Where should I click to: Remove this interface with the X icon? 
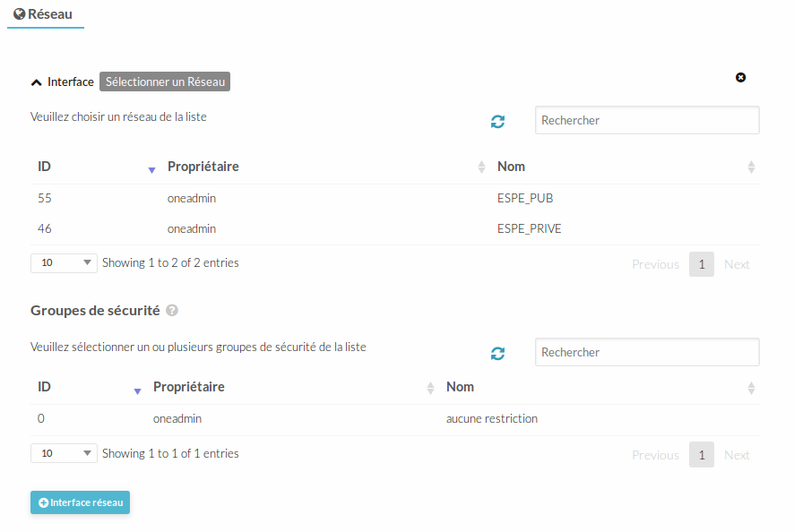(x=741, y=78)
